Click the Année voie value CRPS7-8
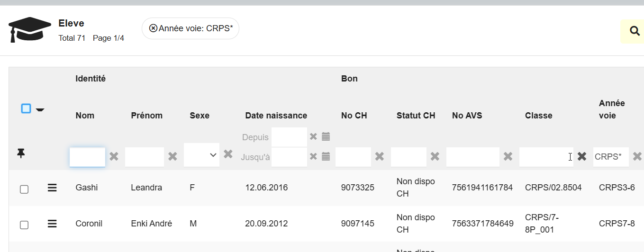The image size is (644, 252). coord(617,224)
